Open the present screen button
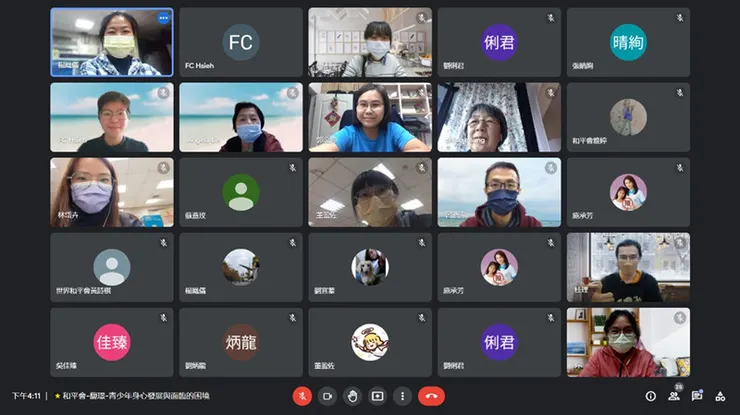This screenshot has height=415, width=740. click(377, 396)
